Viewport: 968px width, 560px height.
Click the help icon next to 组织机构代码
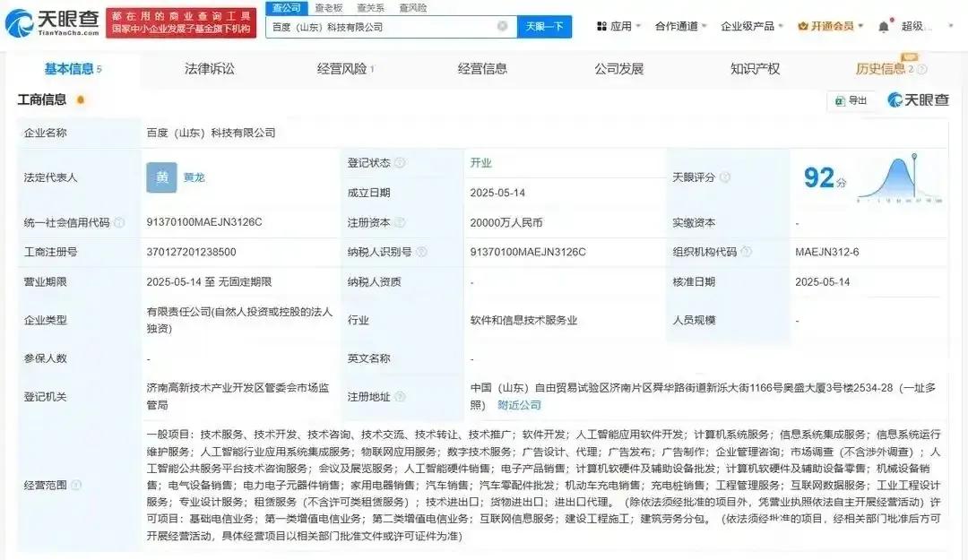pos(747,252)
